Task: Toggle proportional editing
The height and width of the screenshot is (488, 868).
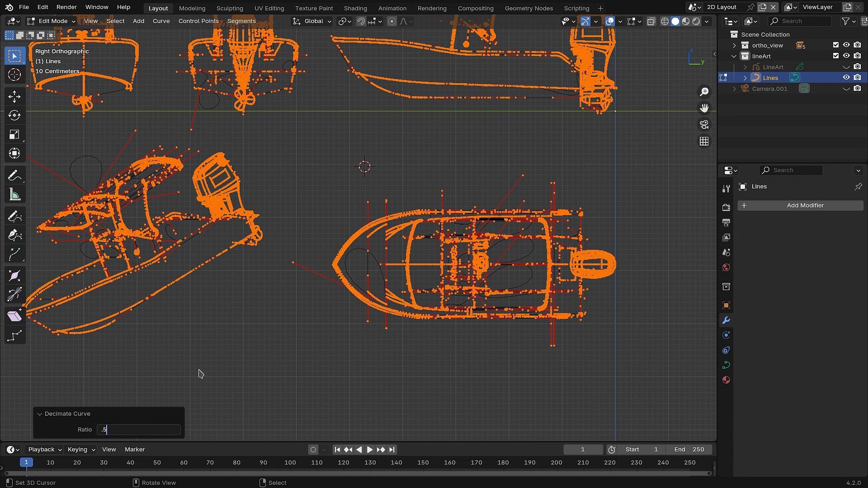Action: click(392, 21)
